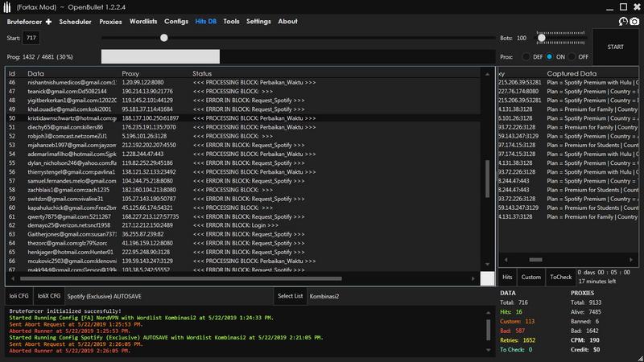Show the ToCheck results list
This screenshot has width=644, height=362.
click(x=560, y=277)
